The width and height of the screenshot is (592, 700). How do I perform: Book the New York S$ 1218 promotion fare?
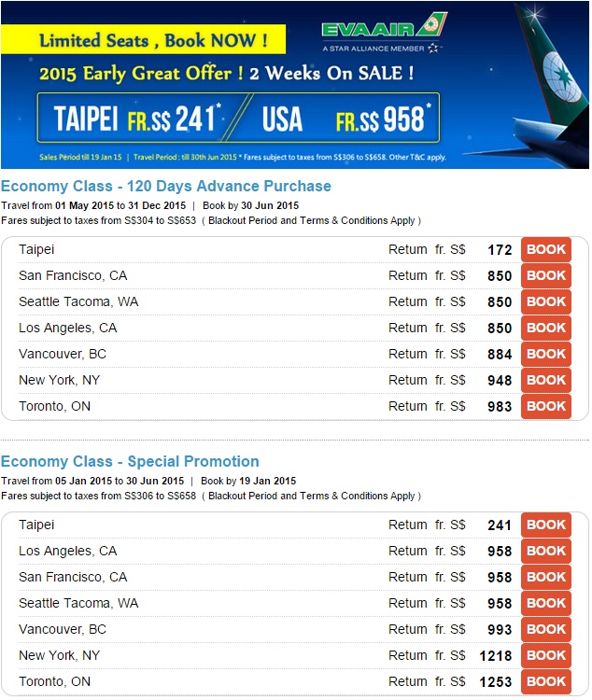click(546, 656)
